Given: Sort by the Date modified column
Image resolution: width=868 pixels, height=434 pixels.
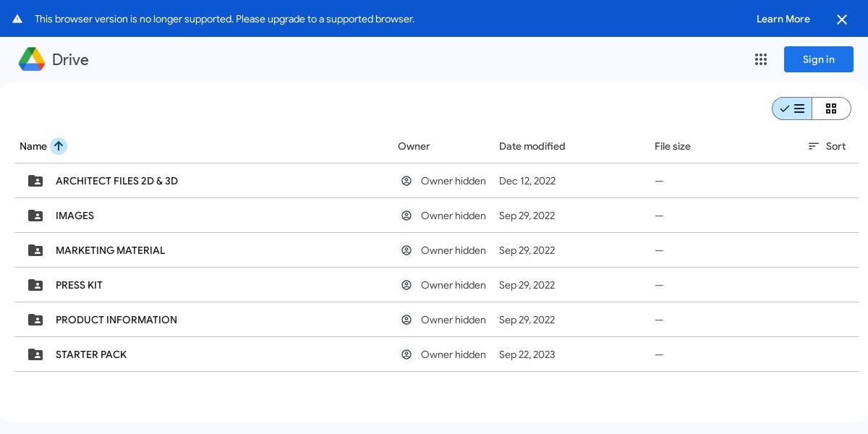Looking at the screenshot, I should point(532,146).
